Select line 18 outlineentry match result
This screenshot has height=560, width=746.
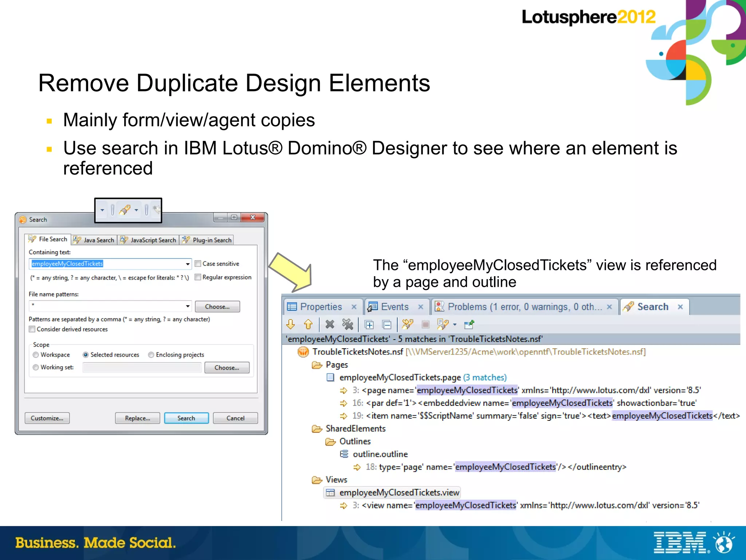[x=490, y=467]
